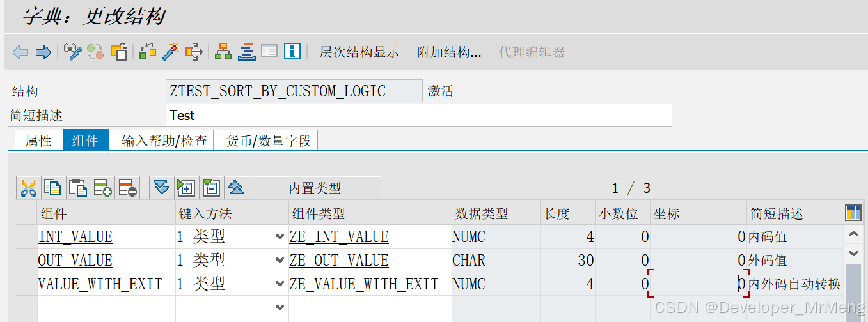The width and height of the screenshot is (868, 322).
Task: Select row header of OUT_VALUE row
Action: click(26, 261)
